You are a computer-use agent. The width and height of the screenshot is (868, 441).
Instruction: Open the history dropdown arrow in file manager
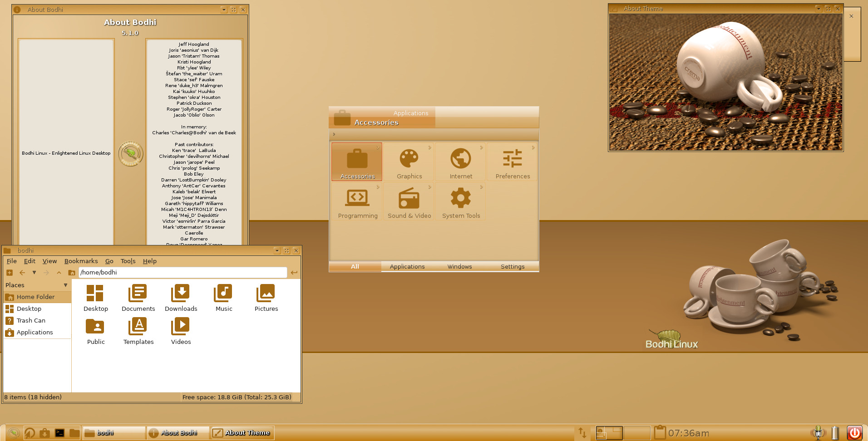pyautogui.click(x=34, y=273)
